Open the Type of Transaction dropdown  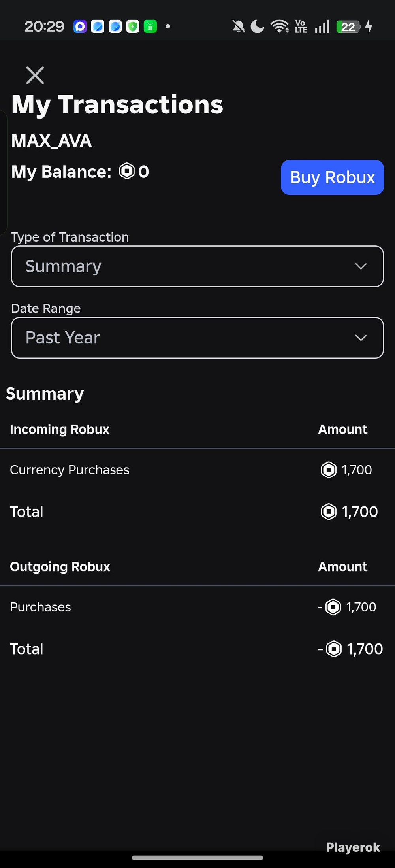tap(197, 266)
